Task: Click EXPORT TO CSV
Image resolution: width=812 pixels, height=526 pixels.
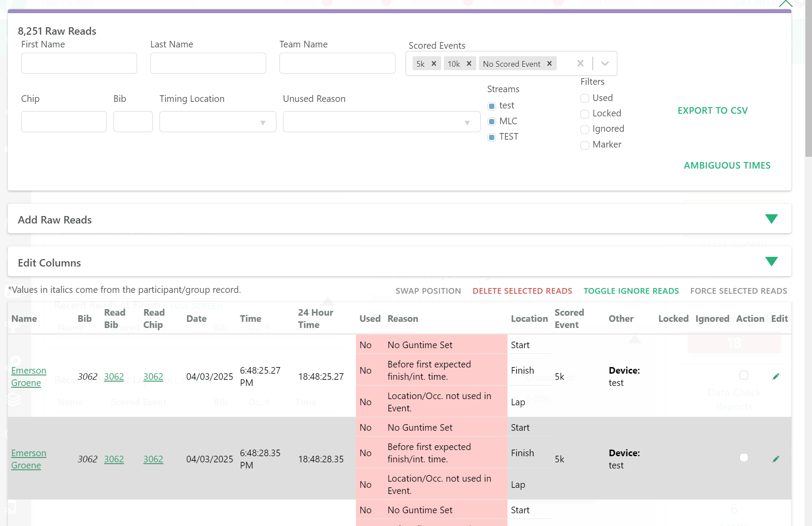Action: click(x=712, y=111)
